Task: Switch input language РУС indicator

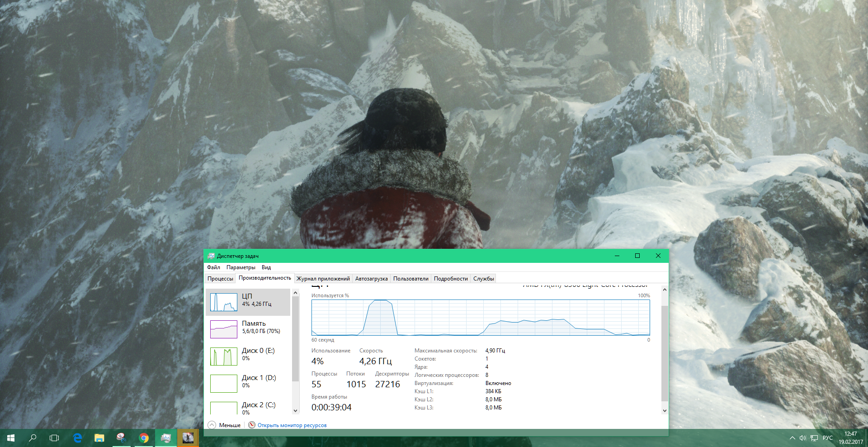Action: tap(827, 438)
